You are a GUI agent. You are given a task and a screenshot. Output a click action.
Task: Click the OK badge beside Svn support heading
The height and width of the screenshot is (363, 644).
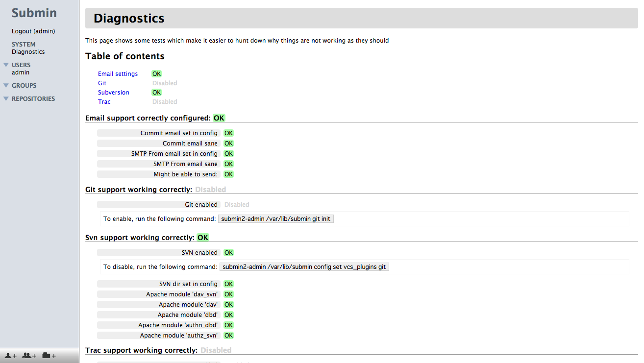point(202,237)
